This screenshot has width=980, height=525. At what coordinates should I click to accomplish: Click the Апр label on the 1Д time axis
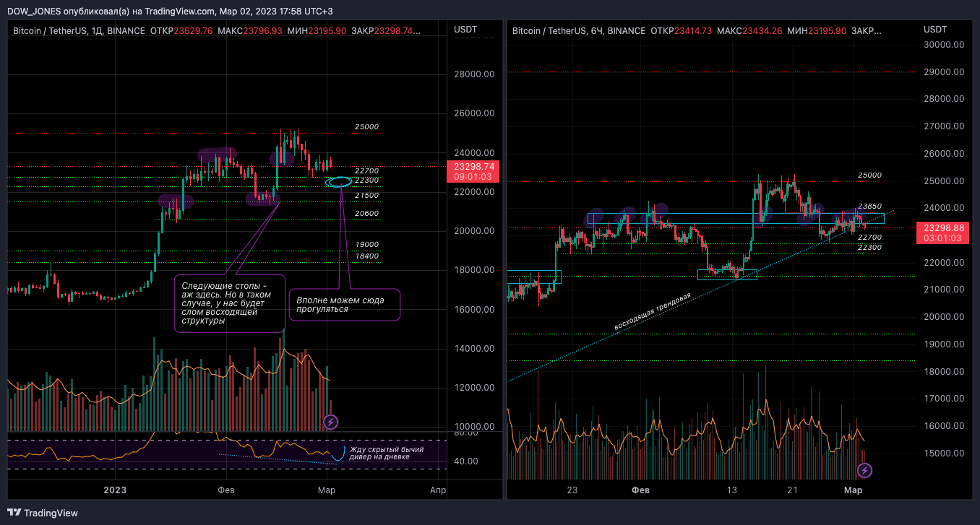click(x=437, y=490)
